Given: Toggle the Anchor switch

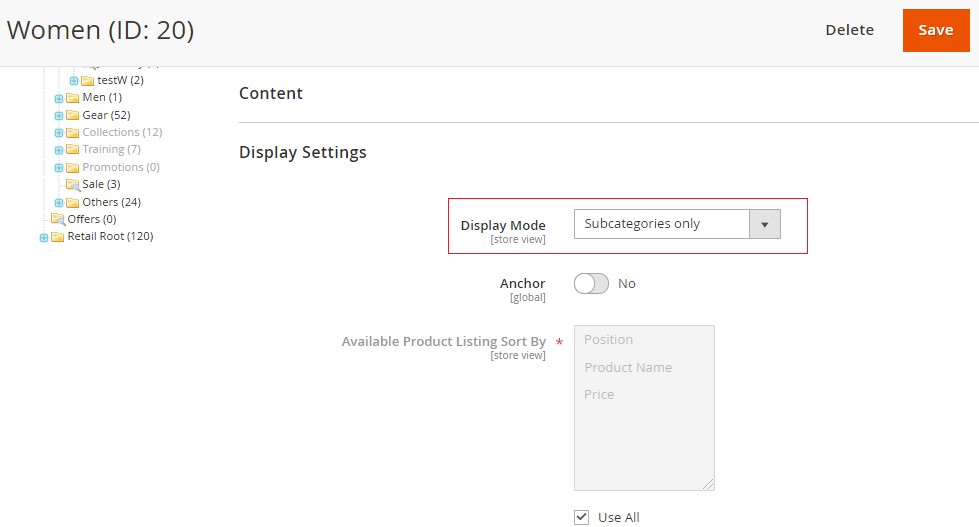Looking at the screenshot, I should pyautogui.click(x=591, y=284).
